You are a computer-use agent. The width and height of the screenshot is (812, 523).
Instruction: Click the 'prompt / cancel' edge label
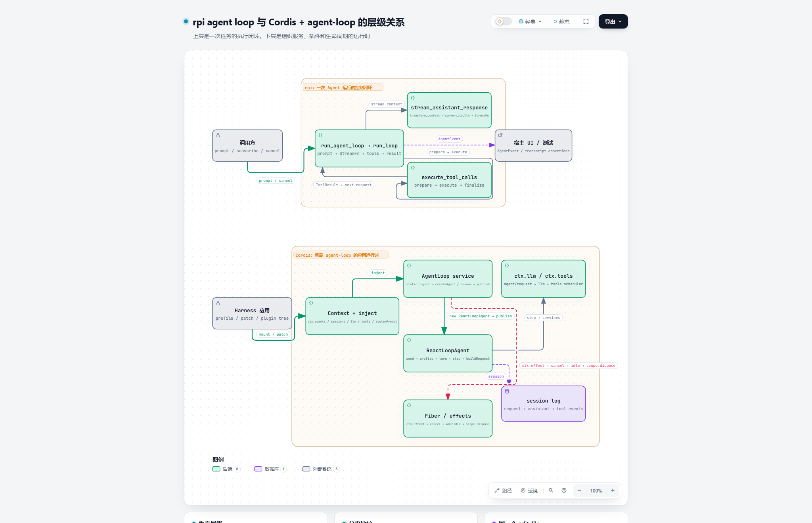click(276, 181)
